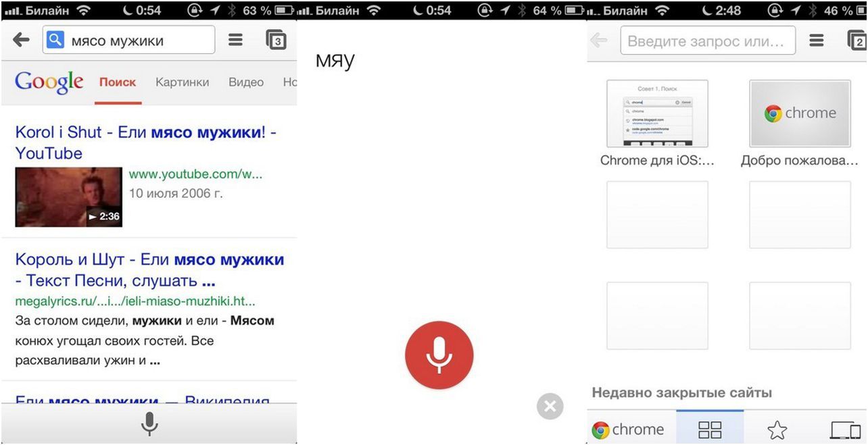Open bookmarks star in bottom bar

(777, 429)
